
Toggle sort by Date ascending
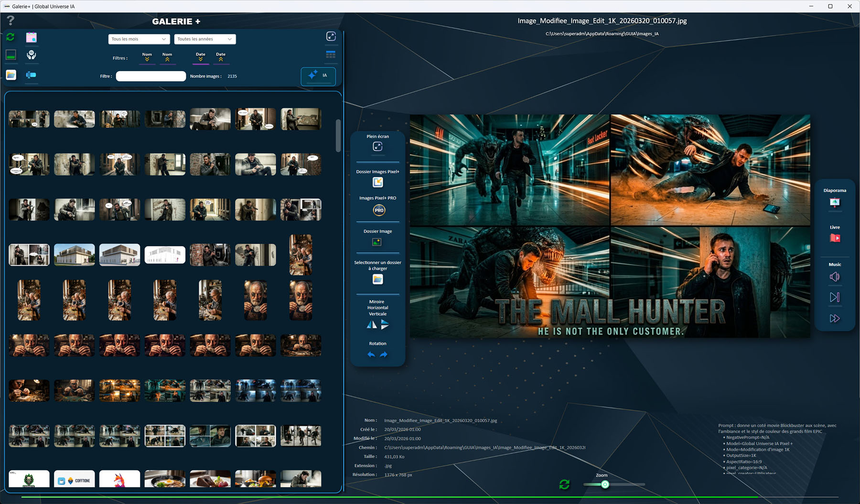point(221,57)
